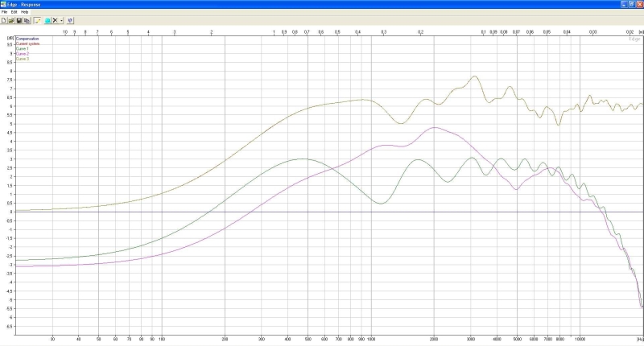Open the Help menu

pyautogui.click(x=25, y=12)
